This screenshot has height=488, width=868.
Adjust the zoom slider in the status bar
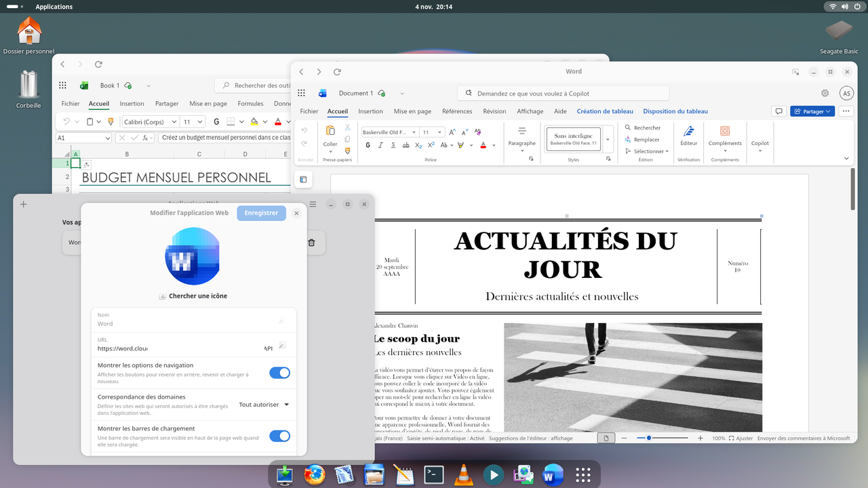649,437
